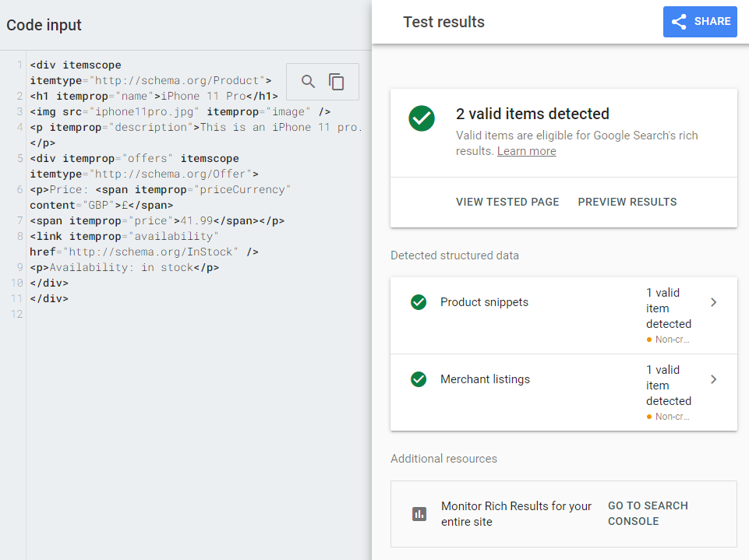Place cursor on empty line 12 in the editor

pyautogui.click(x=156, y=314)
